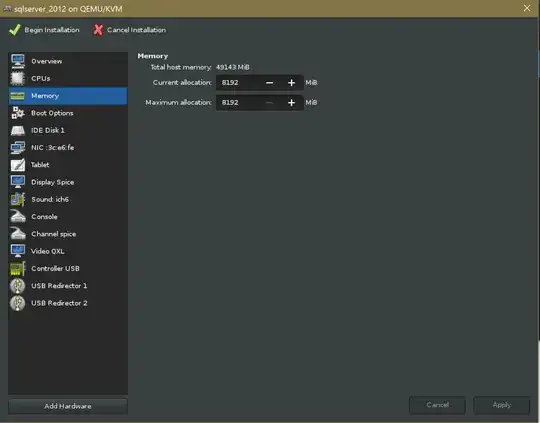Open the USB Redirector 1 icon
The image size is (540, 423).
coord(18,286)
